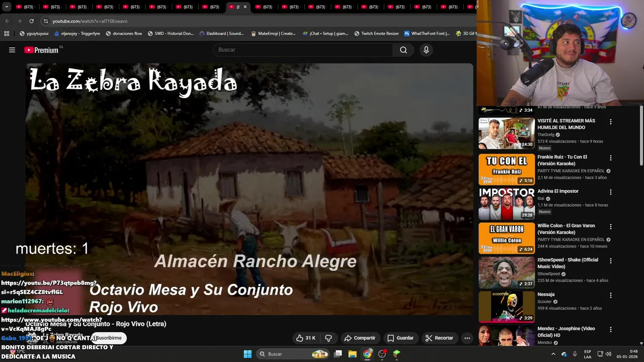Screen dimensions: 644x362
Task: Open options for Mendez Josephine video
Action: pyautogui.click(x=611, y=329)
